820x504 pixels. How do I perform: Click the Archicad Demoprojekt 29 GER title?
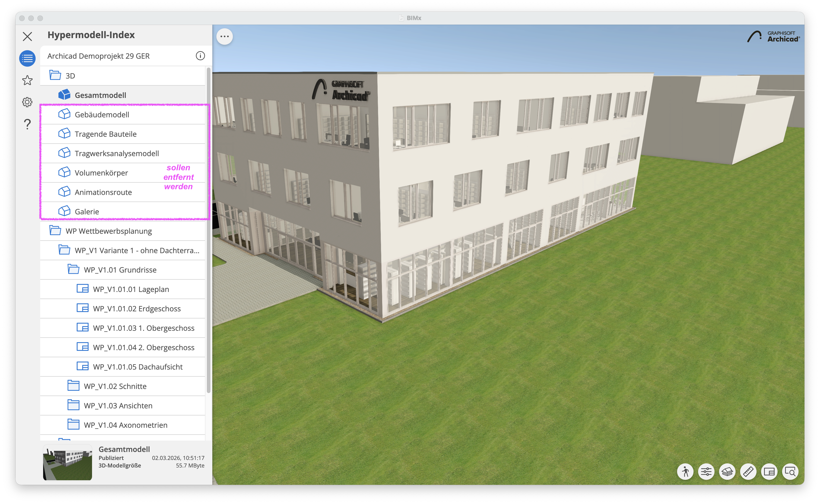tap(98, 56)
